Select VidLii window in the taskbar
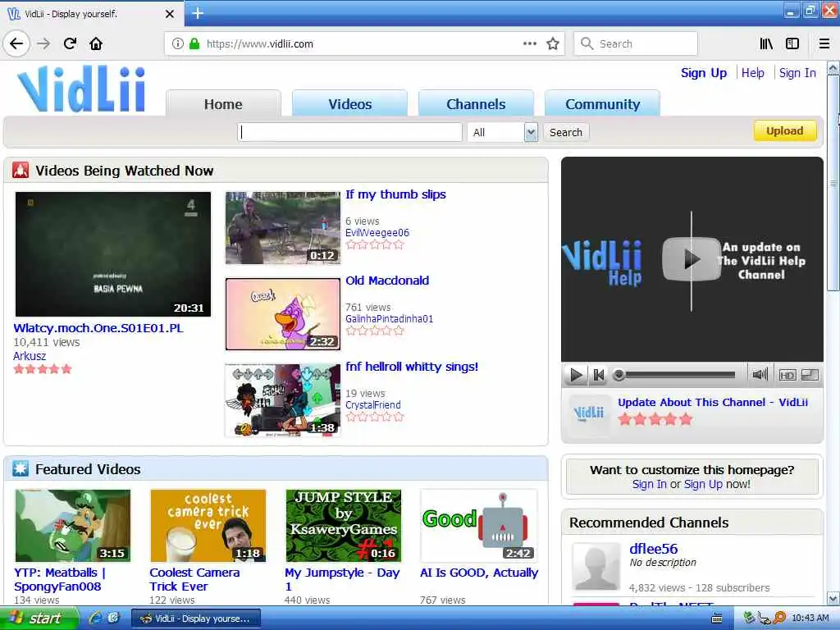 tap(196, 619)
